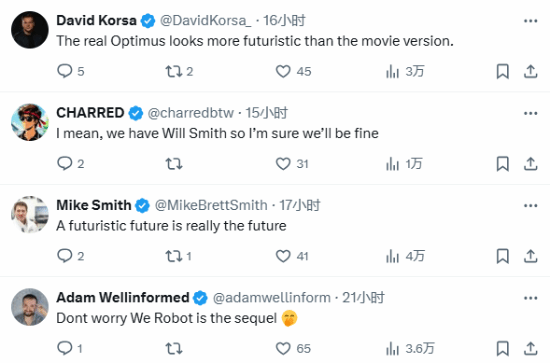This screenshot has height=363, width=550.
Task: Bookmark the CHARRED tweet
Action: (502, 164)
